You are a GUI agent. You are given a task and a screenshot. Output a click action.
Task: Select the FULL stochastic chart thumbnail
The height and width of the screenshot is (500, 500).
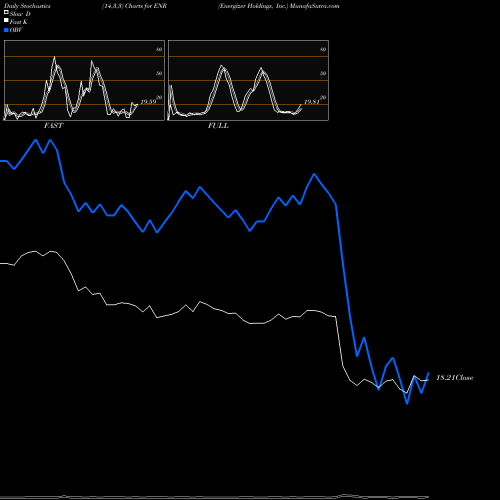[x=248, y=80]
